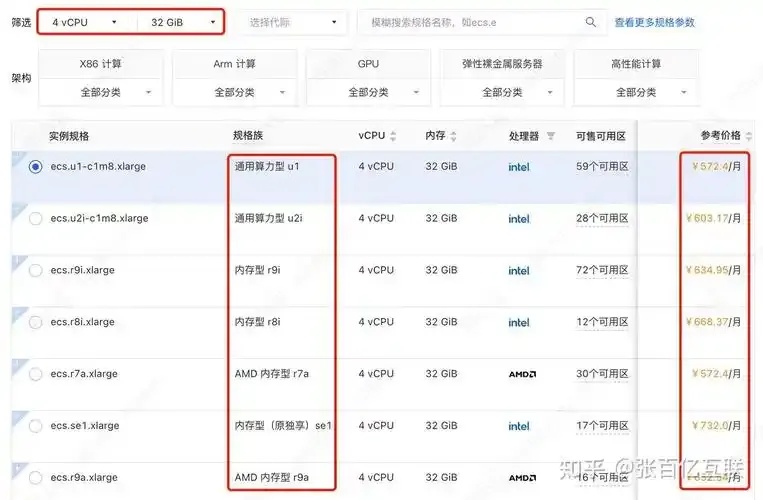Expand 全部分类 under Arm 计算
The height and width of the screenshot is (500, 763).
pyautogui.click(x=235, y=92)
